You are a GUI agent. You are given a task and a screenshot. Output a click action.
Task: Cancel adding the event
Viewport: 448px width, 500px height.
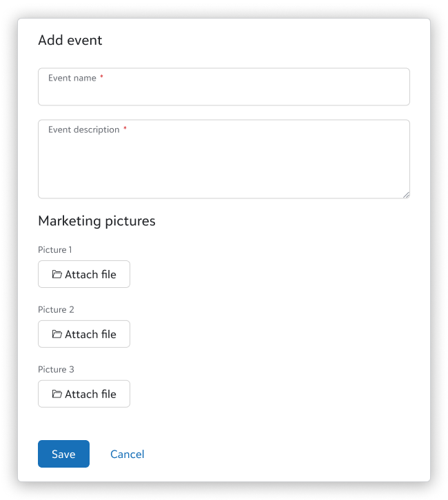point(128,454)
